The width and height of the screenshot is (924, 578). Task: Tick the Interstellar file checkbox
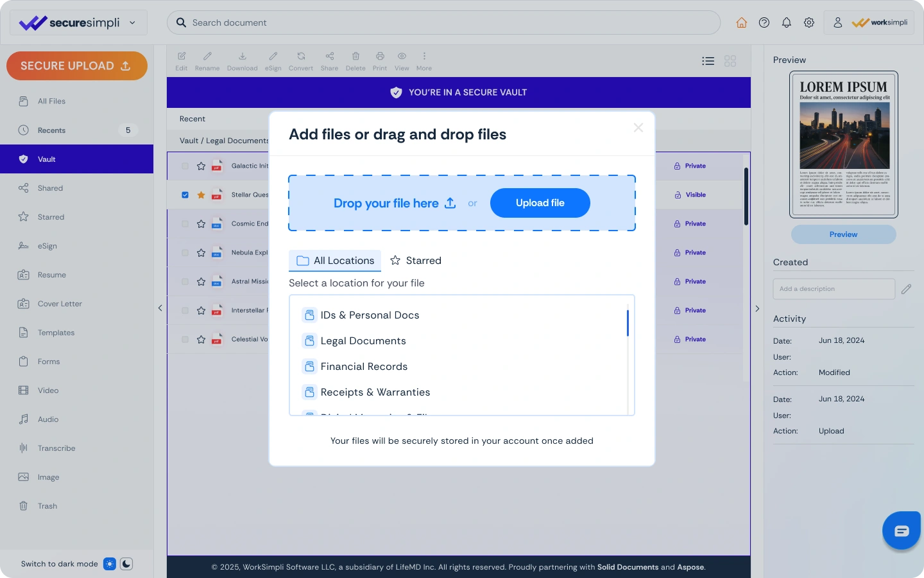coord(185,310)
